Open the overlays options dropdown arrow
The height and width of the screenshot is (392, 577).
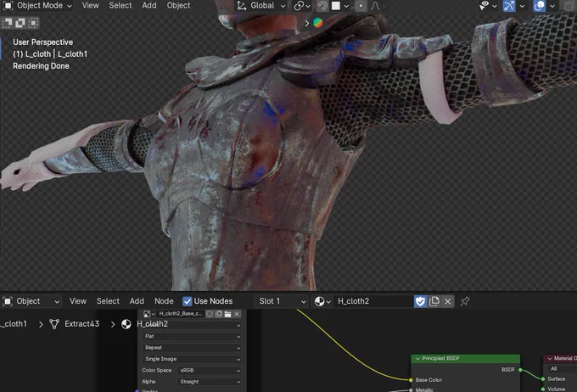pos(552,6)
